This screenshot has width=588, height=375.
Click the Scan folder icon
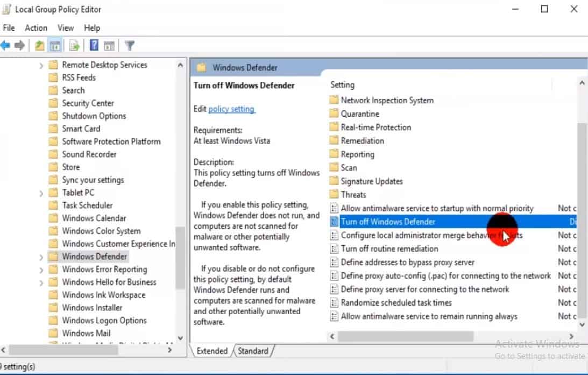pyautogui.click(x=334, y=167)
